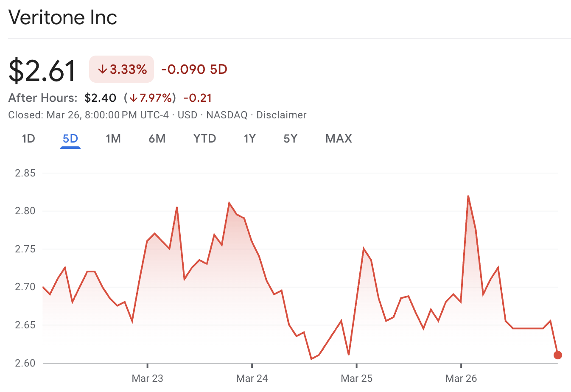Click the Mar 26 peak on the chart
Screen dimensions: 571x392
(x=468, y=196)
